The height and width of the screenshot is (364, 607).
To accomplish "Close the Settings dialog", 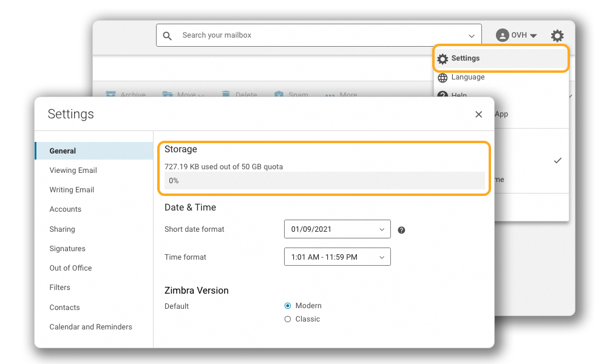I will (478, 114).
